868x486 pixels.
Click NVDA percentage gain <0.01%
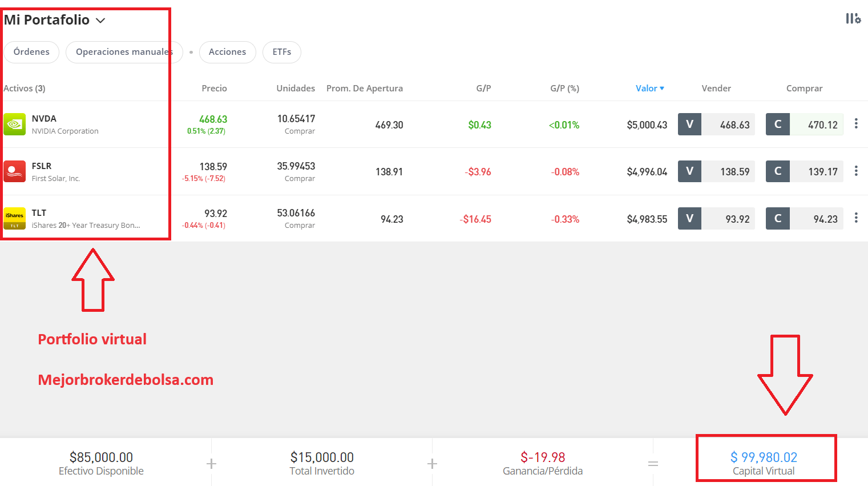tap(564, 125)
